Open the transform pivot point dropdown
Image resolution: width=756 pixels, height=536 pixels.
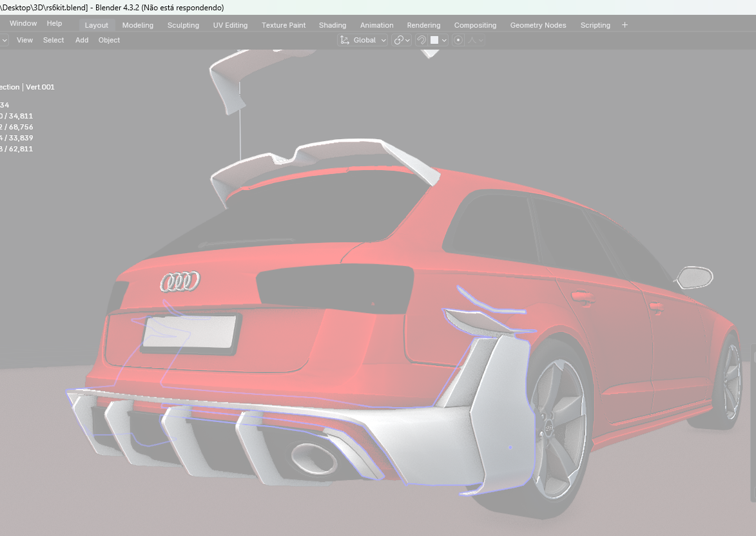tap(402, 40)
